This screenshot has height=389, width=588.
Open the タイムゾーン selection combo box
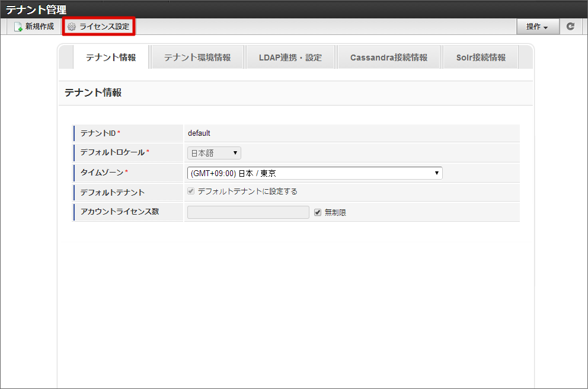pyautogui.click(x=315, y=173)
